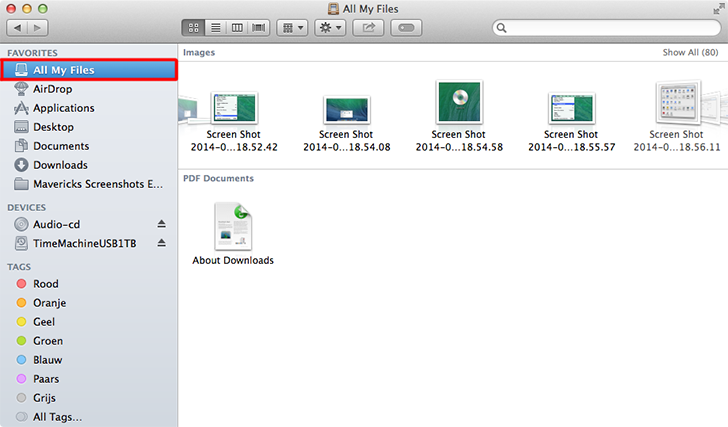Enter full screen with the corner arrows
The width and height of the screenshot is (728, 427).
click(x=719, y=8)
